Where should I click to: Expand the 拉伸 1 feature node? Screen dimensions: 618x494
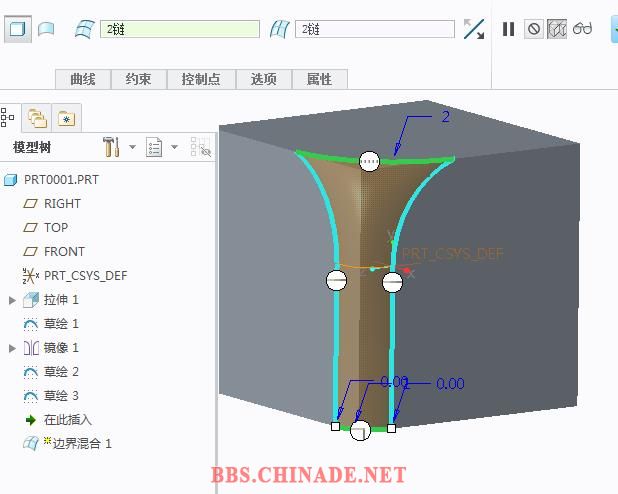(x=12, y=300)
